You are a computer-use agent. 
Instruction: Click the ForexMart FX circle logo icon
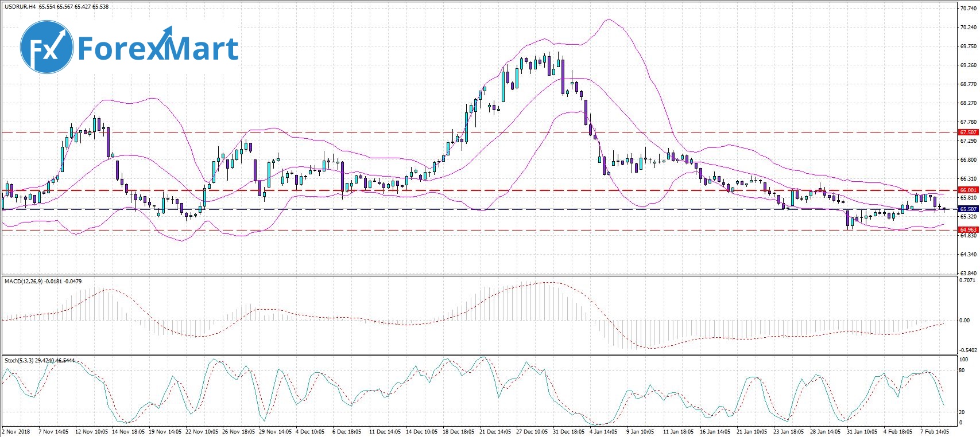tap(47, 48)
